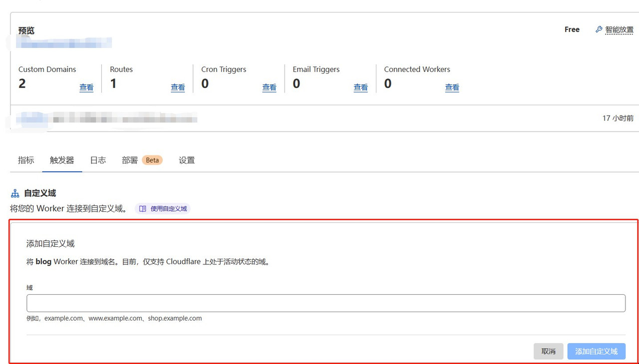
Task: Click the Routes count 1
Action: pos(113,84)
